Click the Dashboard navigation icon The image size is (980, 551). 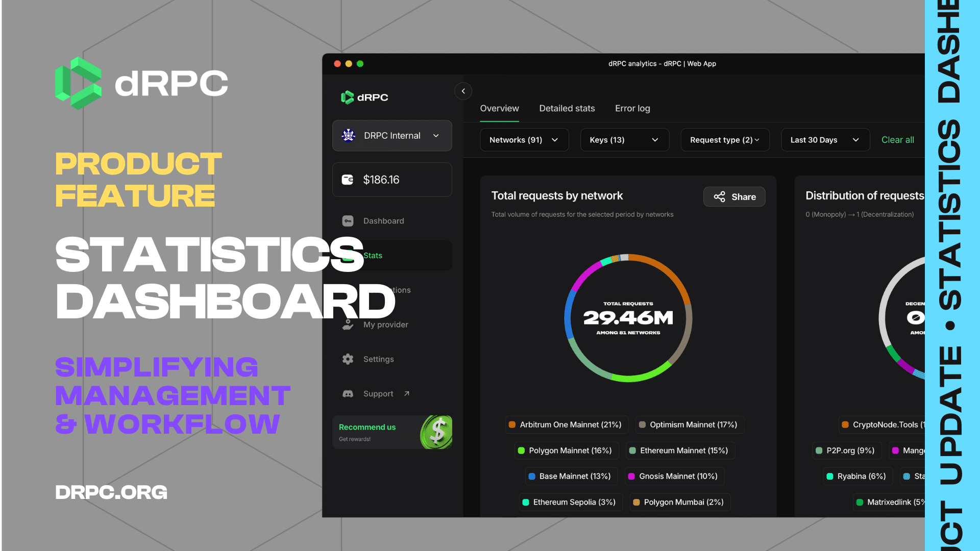pos(348,220)
